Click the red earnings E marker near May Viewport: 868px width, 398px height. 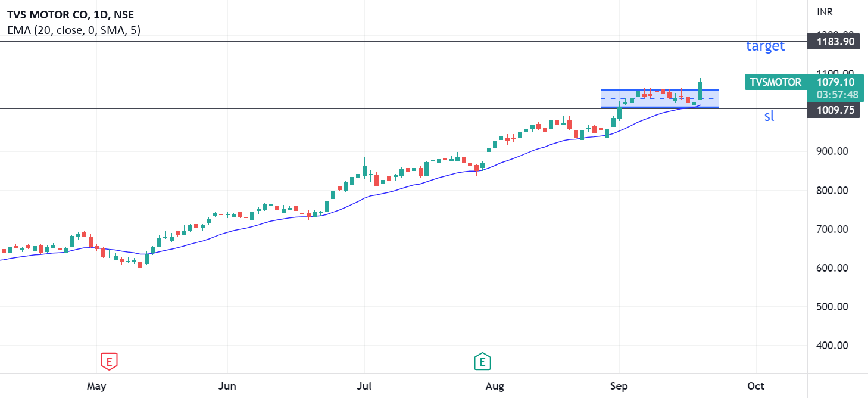point(108,360)
